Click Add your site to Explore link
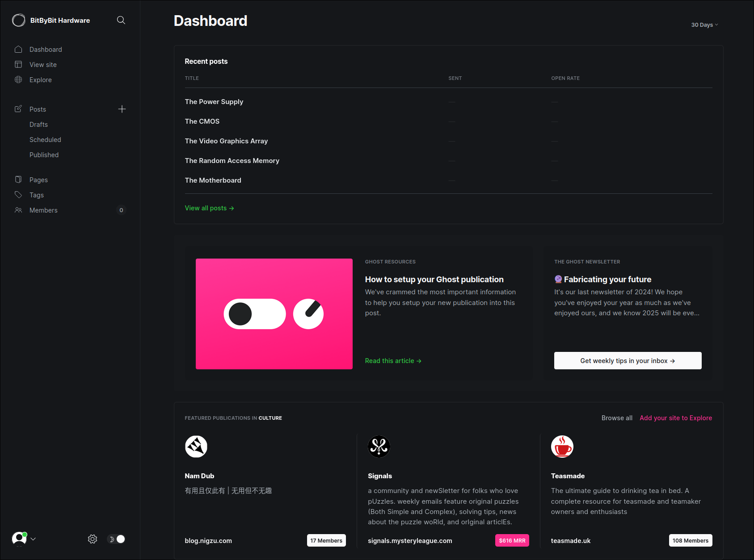 [676, 418]
